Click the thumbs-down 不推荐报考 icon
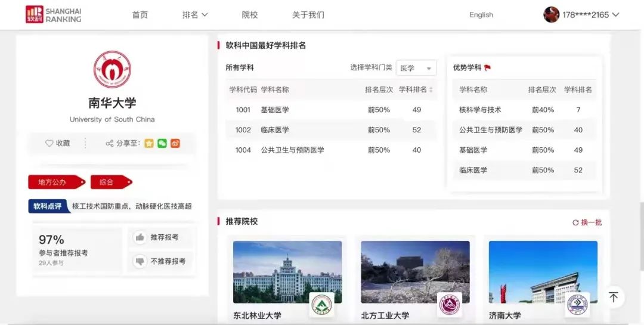This screenshot has width=644, height=325. (140, 261)
